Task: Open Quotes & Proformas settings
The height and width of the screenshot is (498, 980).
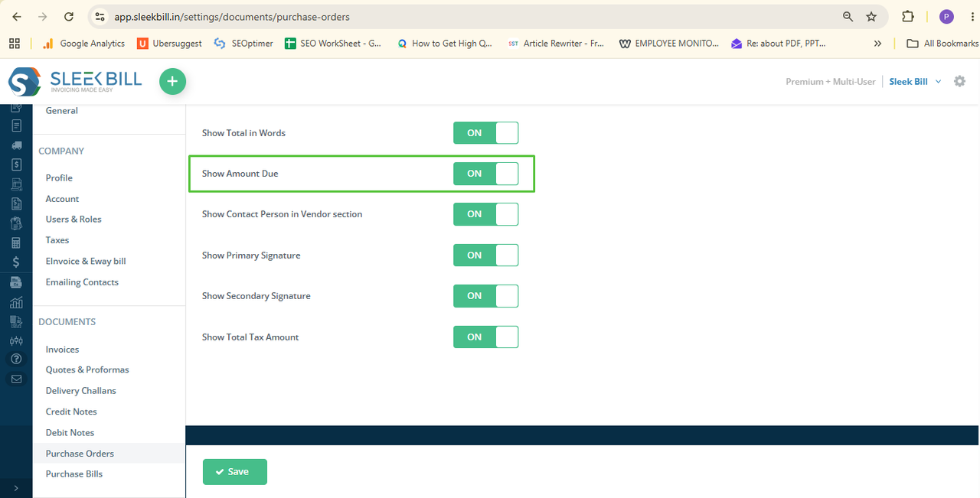Action: (x=87, y=369)
